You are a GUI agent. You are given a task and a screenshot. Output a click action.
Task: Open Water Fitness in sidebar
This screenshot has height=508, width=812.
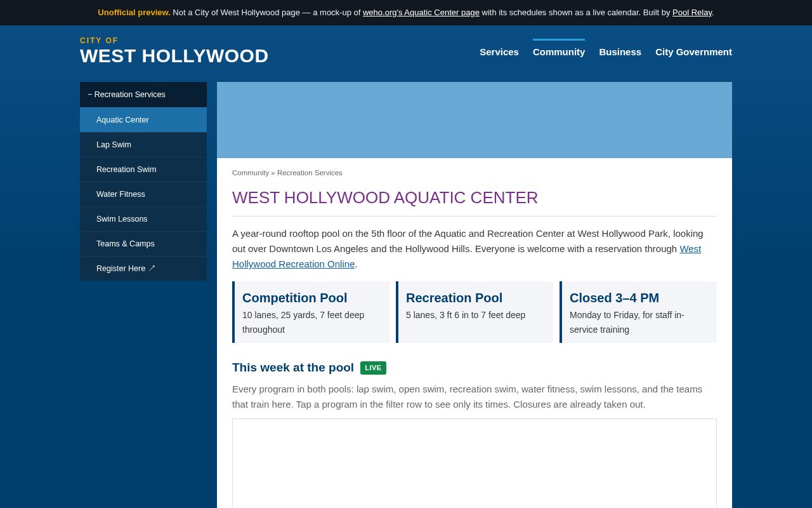143,194
